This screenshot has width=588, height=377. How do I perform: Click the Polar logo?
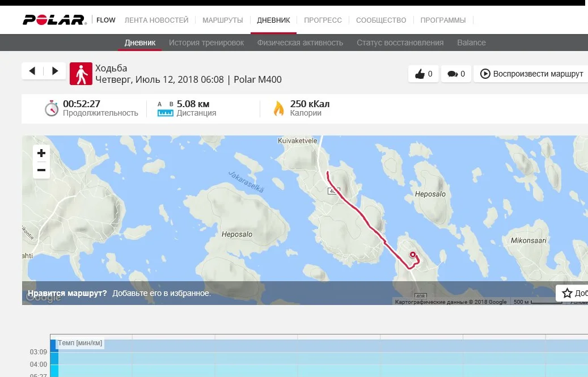(55, 20)
